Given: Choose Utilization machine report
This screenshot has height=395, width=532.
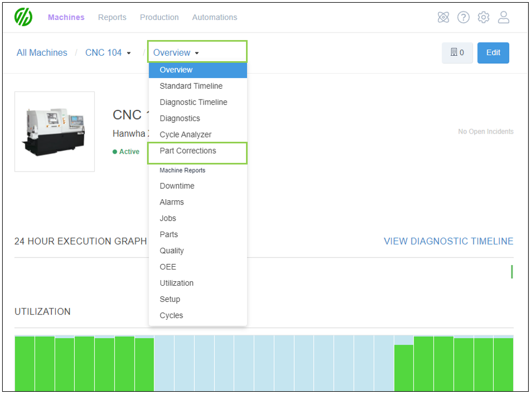Looking at the screenshot, I should [198, 283].
